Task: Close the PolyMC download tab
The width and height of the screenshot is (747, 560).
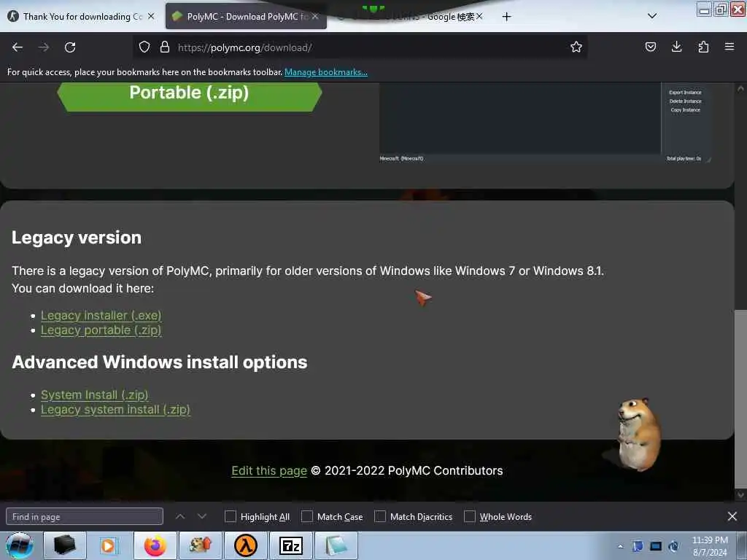Action: tap(315, 17)
